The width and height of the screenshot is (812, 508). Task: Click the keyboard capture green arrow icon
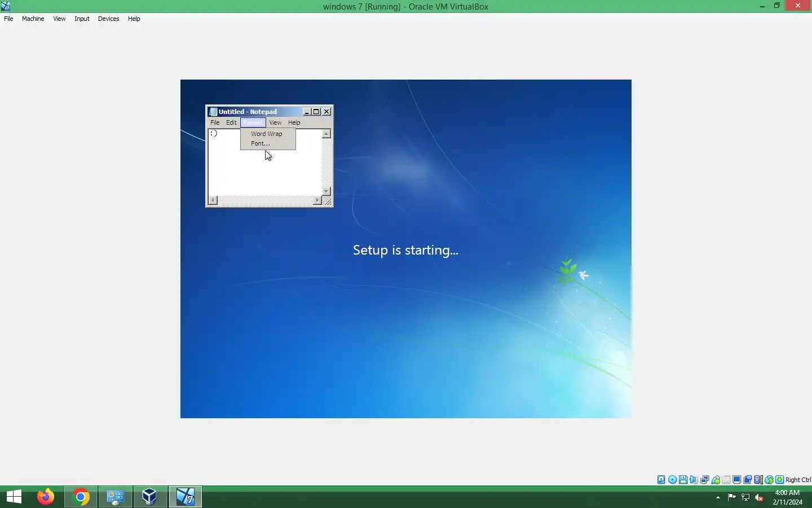(x=779, y=480)
